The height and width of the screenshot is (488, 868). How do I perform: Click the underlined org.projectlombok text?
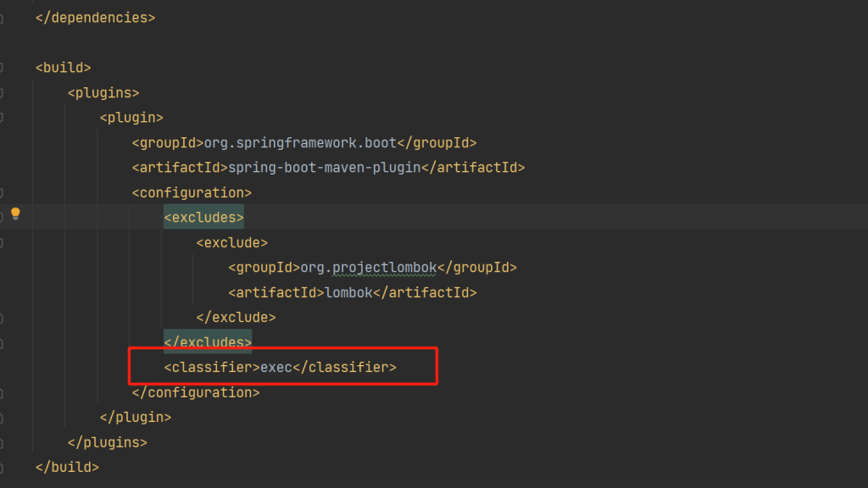coord(369,268)
